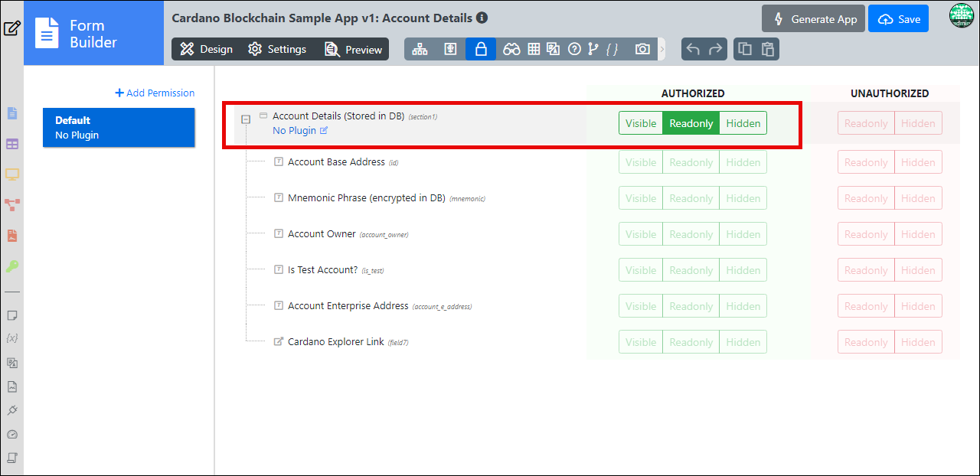980x476 pixels.
Task: Click the redo arrow icon
Action: pyautogui.click(x=716, y=49)
